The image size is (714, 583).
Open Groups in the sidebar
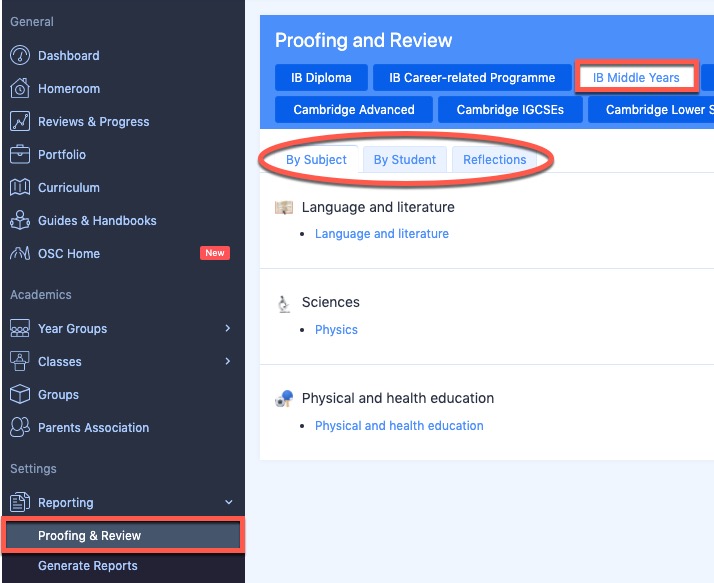pos(58,394)
